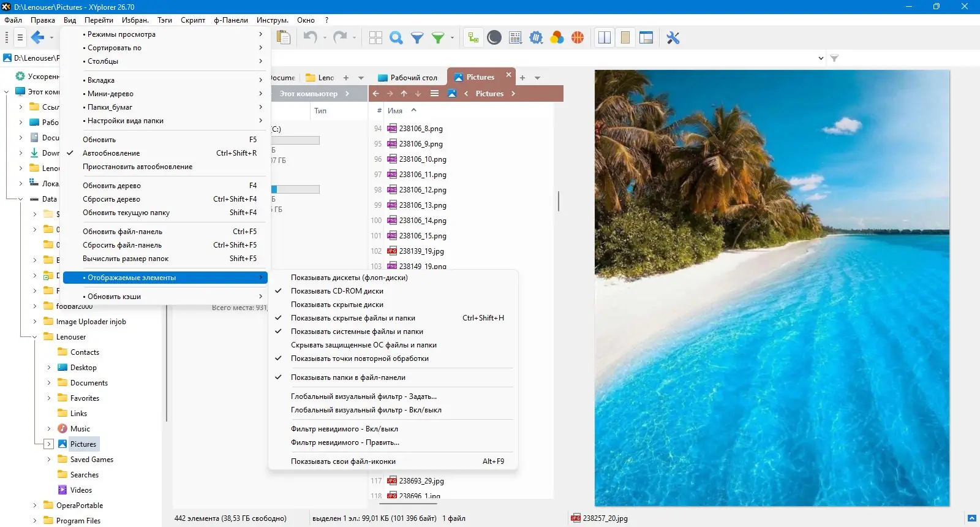Enable Показывать дискеты (флоп-диски)
Screen dimensions: 980x527
393,278
